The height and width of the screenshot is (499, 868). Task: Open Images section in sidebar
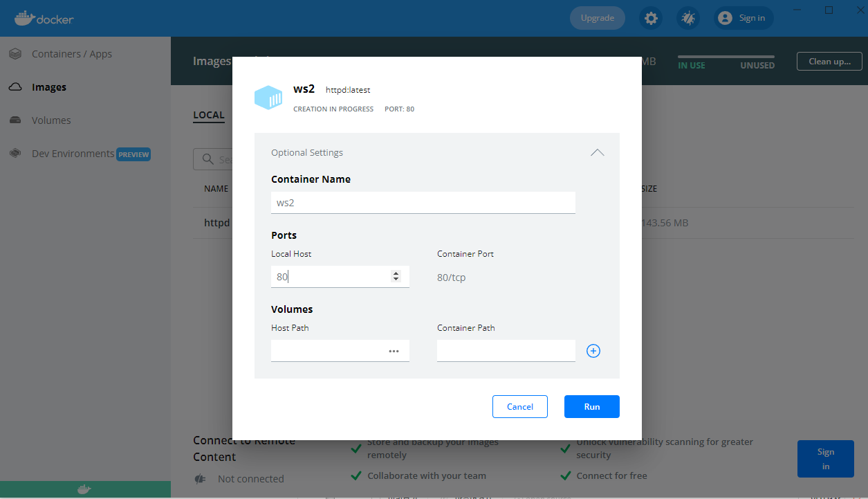coord(49,87)
